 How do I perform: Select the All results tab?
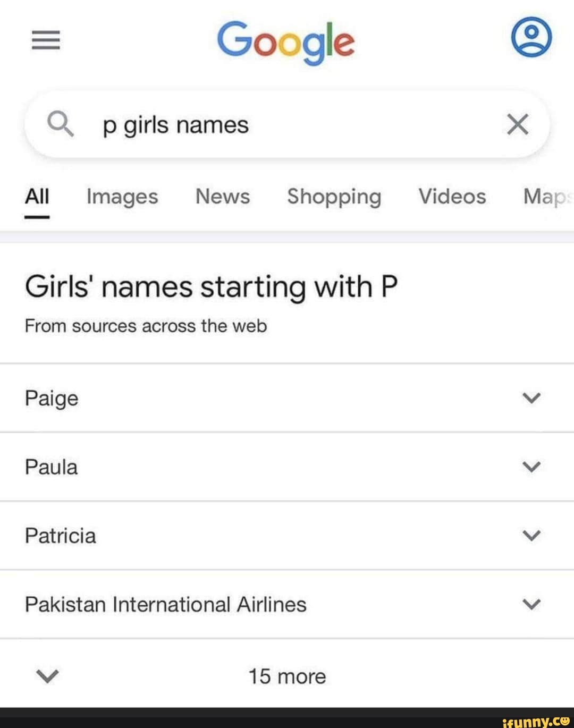[x=36, y=197]
